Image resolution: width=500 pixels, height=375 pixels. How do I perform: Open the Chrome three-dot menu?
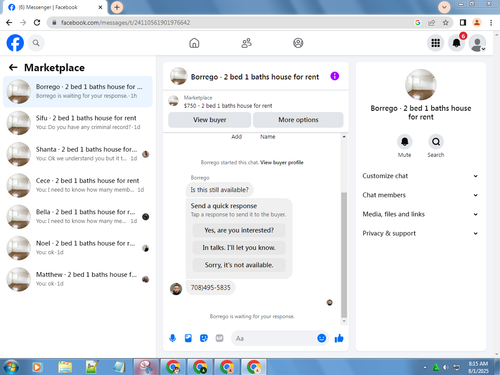pyautogui.click(x=491, y=22)
